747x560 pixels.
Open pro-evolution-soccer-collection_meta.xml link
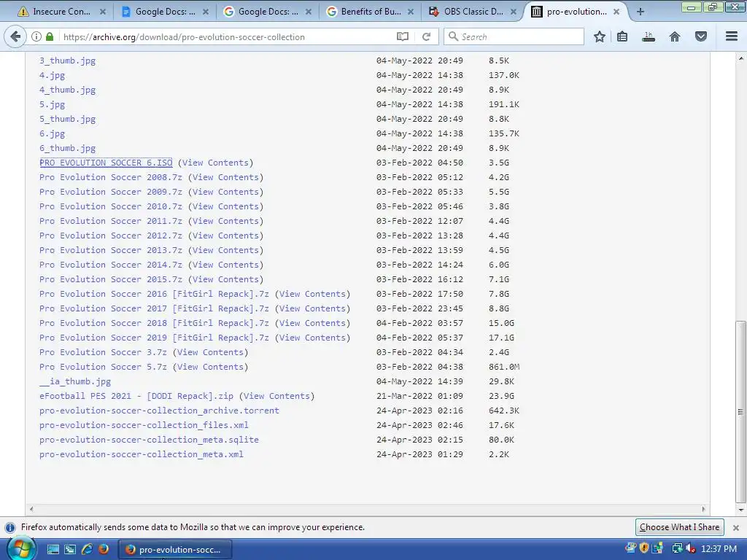pos(142,454)
